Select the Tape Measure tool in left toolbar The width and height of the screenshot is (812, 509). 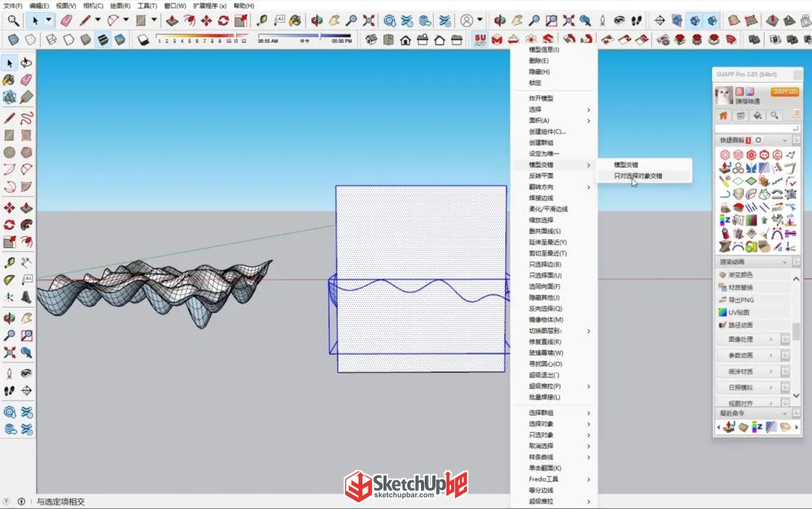[9, 262]
